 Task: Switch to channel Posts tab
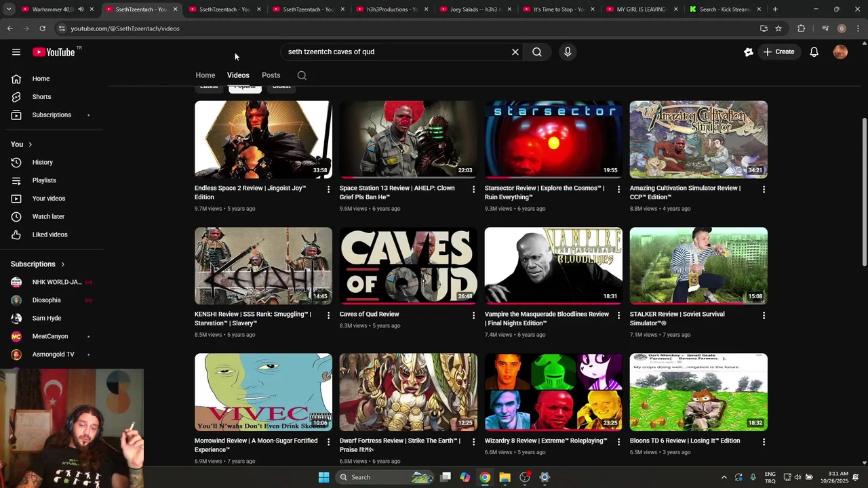[271, 75]
